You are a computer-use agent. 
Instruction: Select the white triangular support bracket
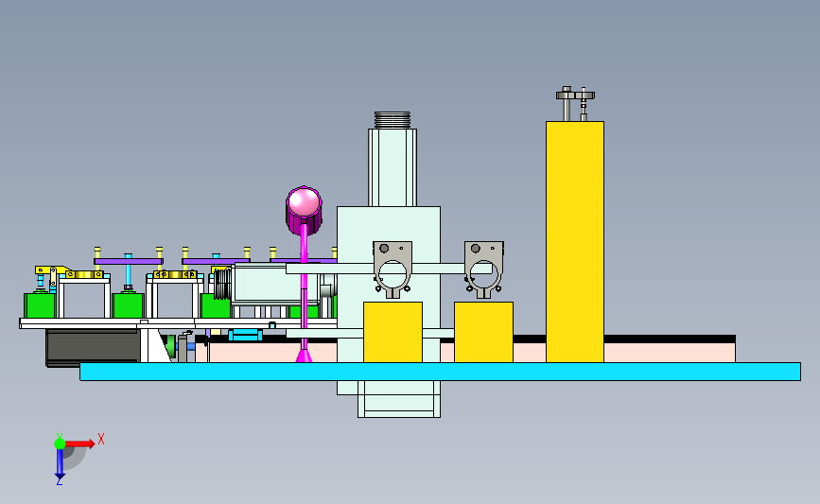tap(155, 344)
